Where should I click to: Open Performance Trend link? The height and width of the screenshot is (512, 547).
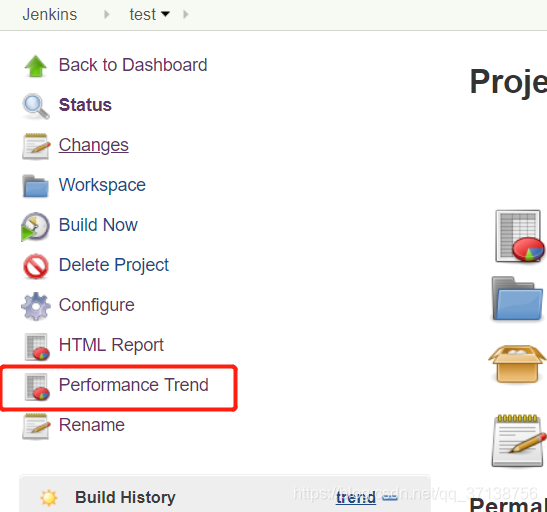(134, 385)
